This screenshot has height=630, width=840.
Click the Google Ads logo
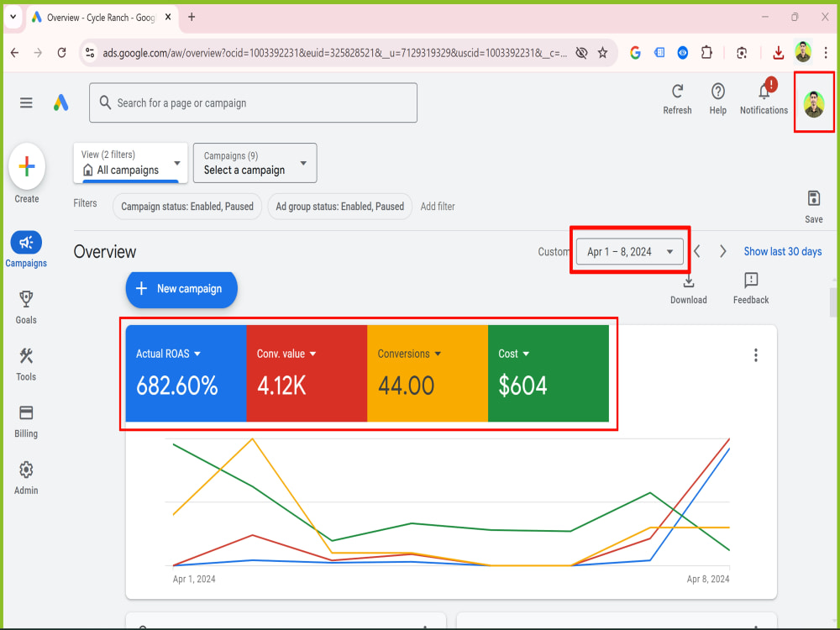pyautogui.click(x=61, y=102)
